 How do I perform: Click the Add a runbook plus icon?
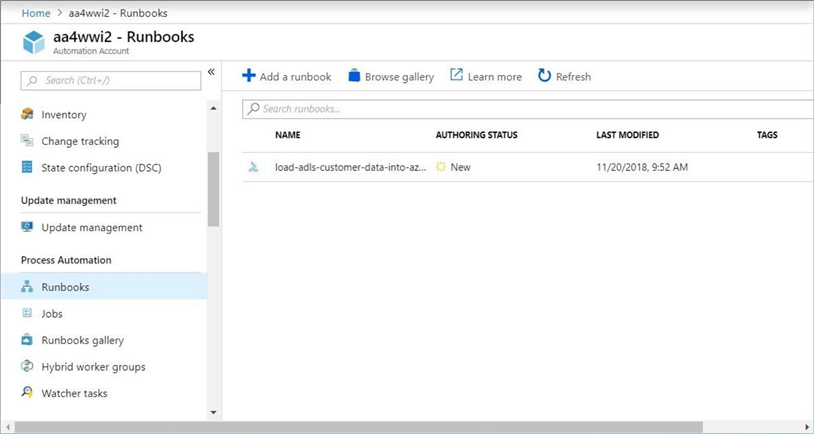point(249,76)
